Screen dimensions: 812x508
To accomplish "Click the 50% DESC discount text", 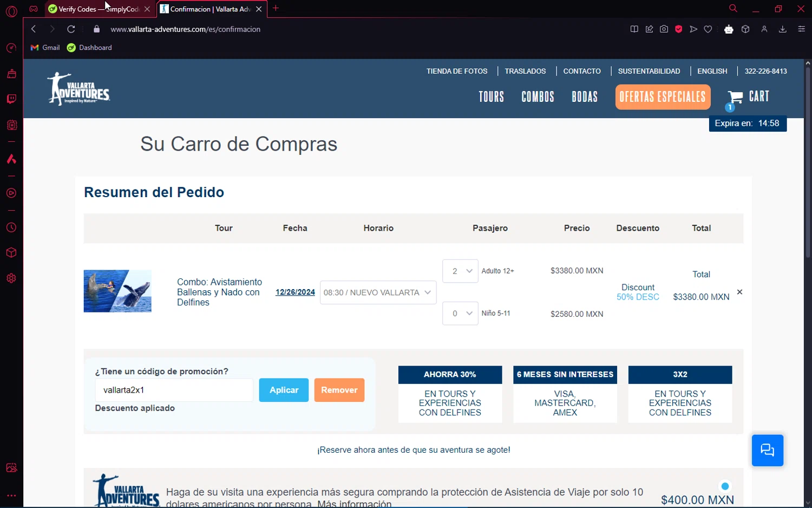I will (x=638, y=297).
